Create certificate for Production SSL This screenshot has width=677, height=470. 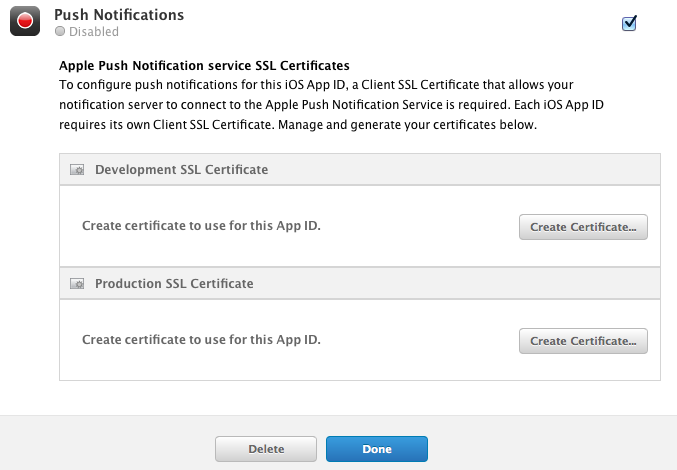[x=583, y=341]
